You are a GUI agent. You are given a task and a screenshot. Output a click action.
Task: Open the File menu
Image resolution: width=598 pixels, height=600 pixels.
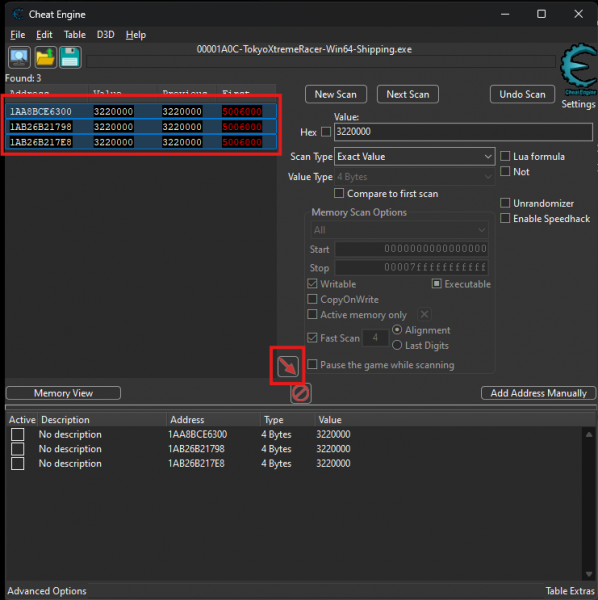tap(18, 35)
